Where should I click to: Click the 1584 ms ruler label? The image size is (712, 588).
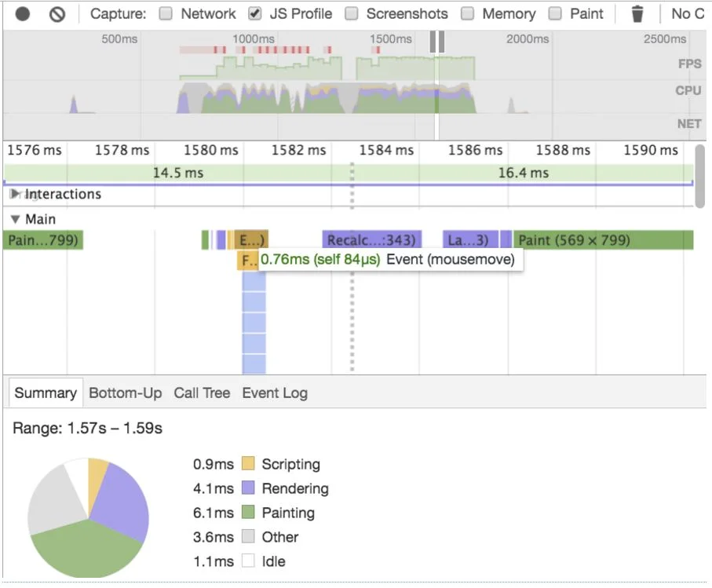(386, 150)
